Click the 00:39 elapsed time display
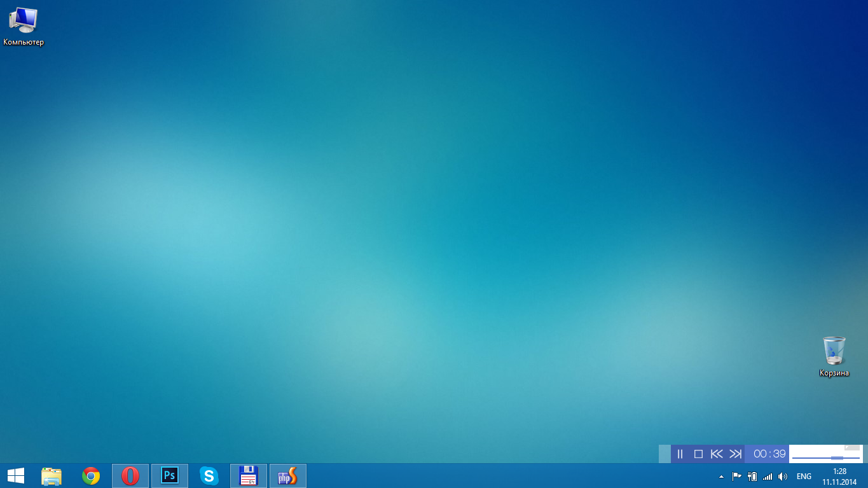 coord(769,454)
